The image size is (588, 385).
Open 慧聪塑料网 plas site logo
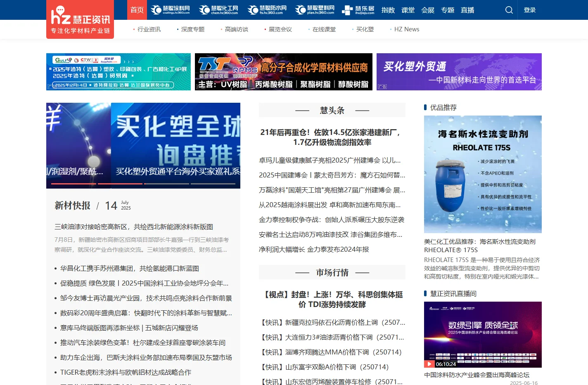(x=315, y=10)
